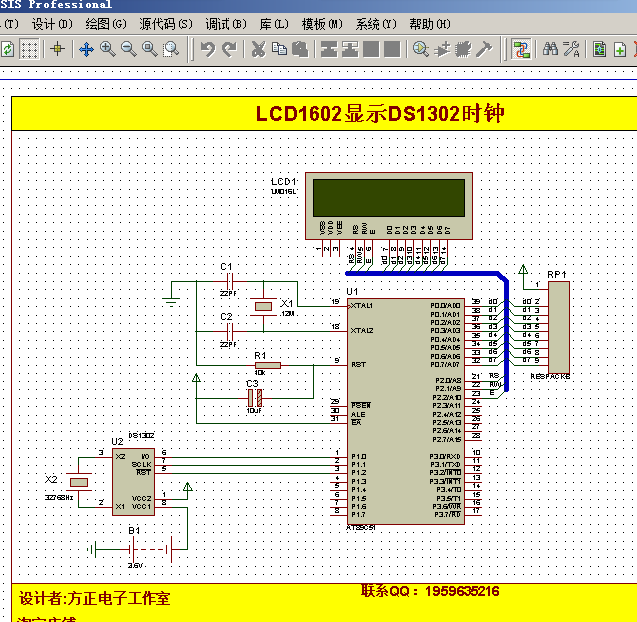
Task: Cut selection with the scissors icon
Action: point(258,50)
